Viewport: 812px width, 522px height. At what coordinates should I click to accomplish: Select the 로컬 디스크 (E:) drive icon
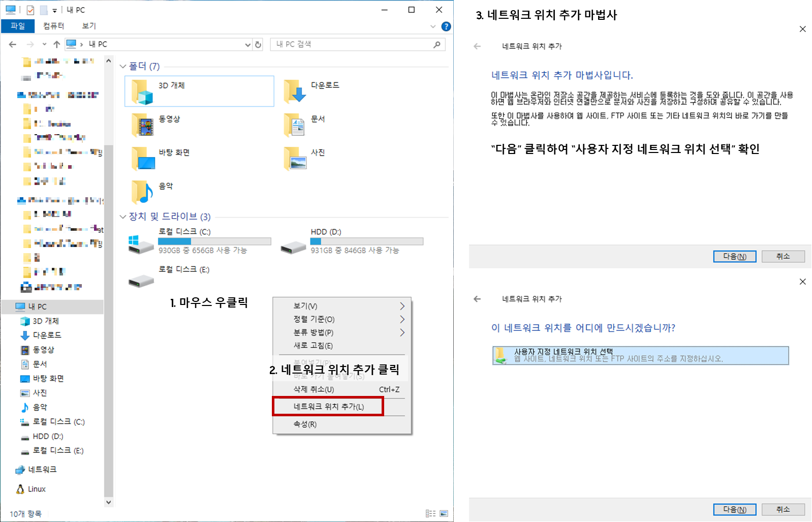[141, 281]
